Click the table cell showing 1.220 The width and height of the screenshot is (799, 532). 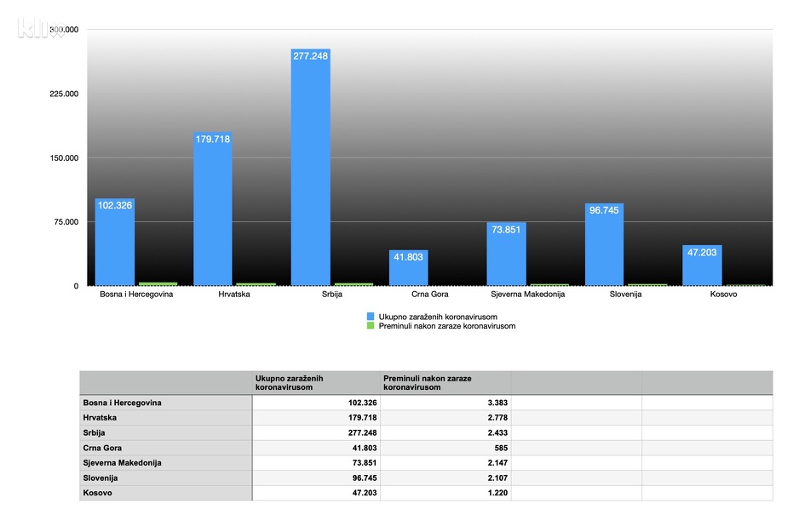[445, 493]
